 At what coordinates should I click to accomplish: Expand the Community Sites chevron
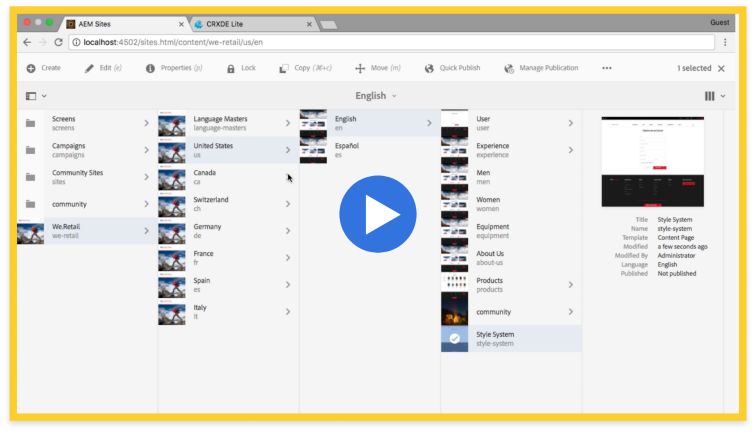click(147, 177)
